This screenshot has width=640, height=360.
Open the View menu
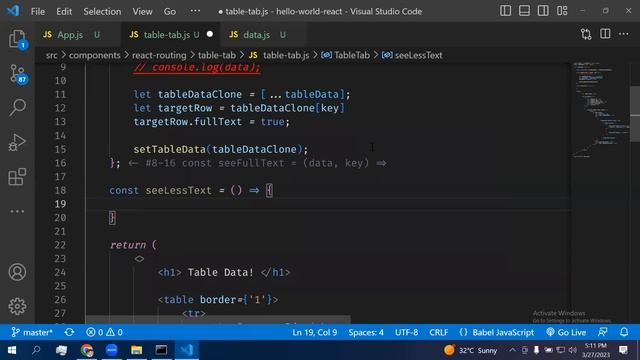(x=142, y=11)
